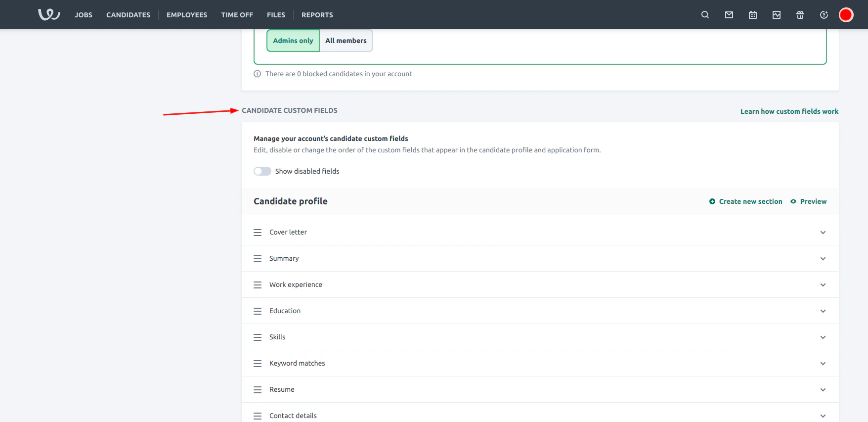This screenshot has height=422, width=868.
Task: Grab the drag handle for Summary
Action: [258, 259]
